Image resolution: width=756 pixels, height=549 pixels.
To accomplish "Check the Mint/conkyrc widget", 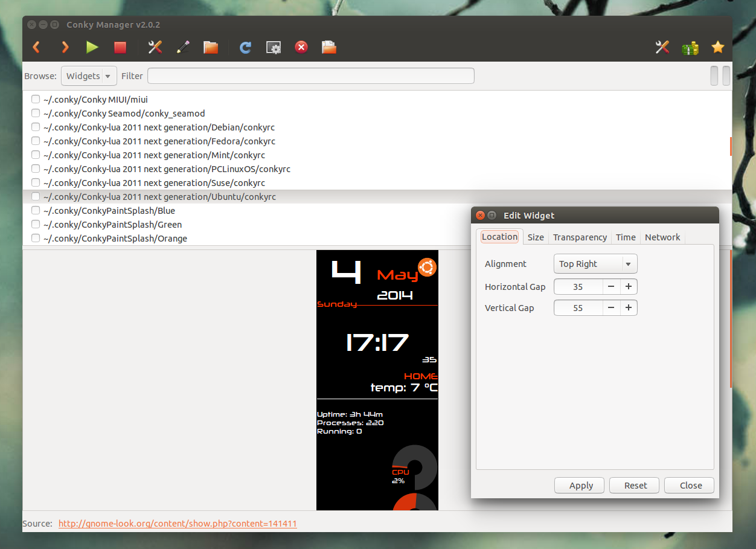I will 36,155.
